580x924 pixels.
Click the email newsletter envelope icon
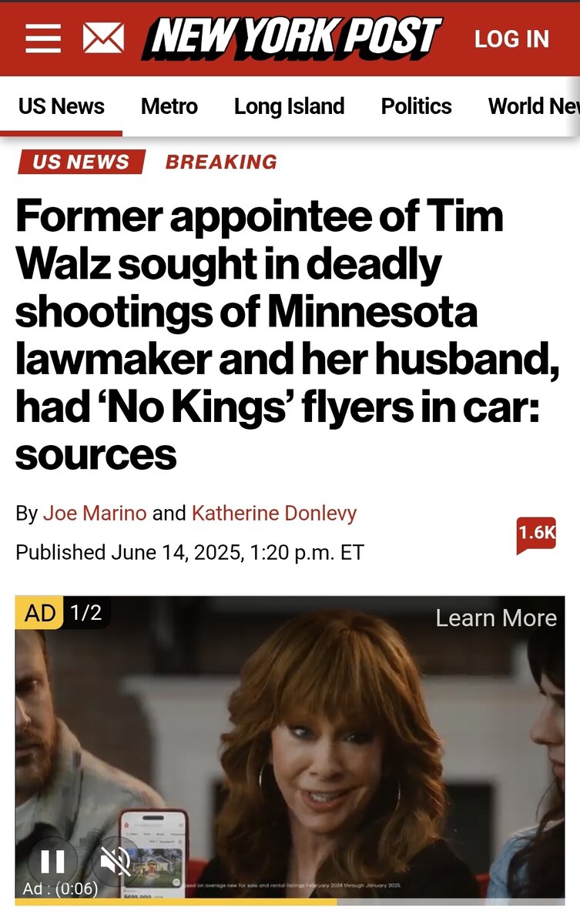[x=103, y=38]
